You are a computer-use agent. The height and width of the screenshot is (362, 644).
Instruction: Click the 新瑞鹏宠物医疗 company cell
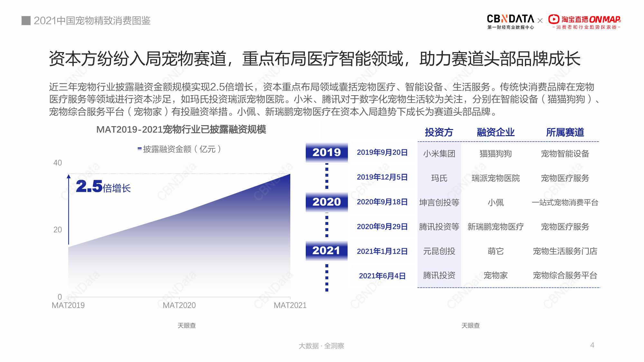[x=496, y=227]
